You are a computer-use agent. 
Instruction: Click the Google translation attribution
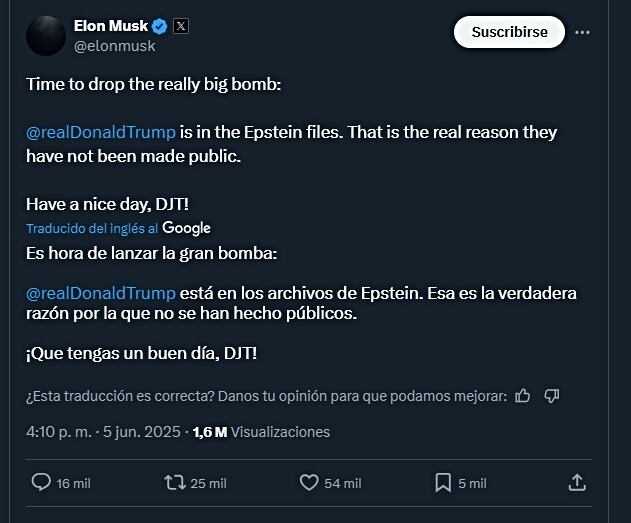click(186, 228)
